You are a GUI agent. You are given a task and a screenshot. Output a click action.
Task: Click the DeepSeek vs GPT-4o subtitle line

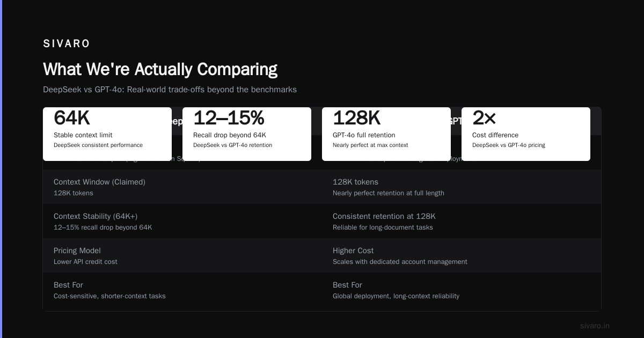point(170,90)
